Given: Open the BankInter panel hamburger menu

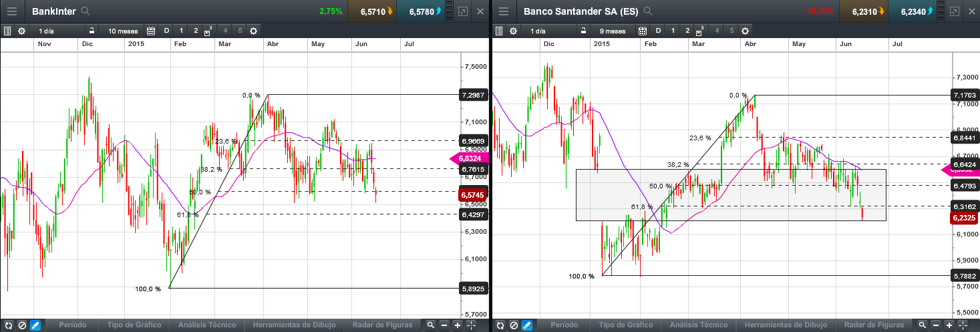Looking at the screenshot, I should tap(12, 11).
